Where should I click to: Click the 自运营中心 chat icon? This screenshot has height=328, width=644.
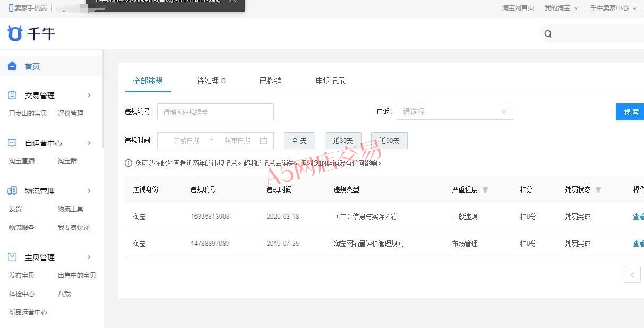(x=13, y=143)
